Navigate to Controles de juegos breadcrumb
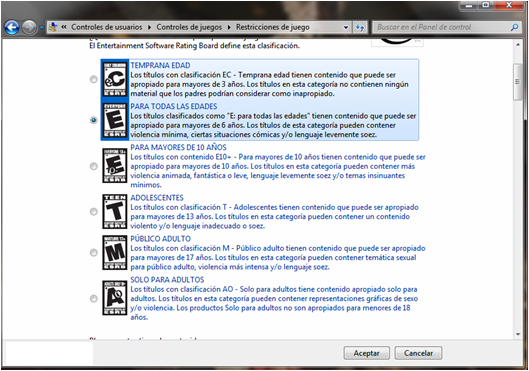The width and height of the screenshot is (529, 371). click(x=189, y=27)
